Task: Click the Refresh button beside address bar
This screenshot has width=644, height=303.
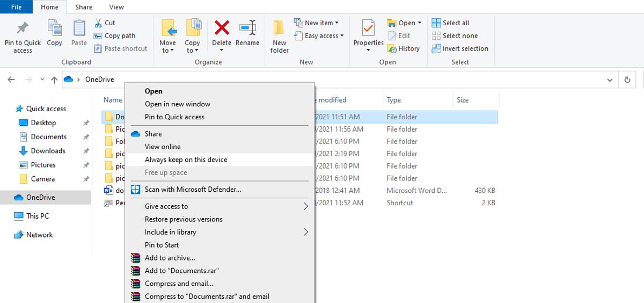Action: [x=627, y=80]
